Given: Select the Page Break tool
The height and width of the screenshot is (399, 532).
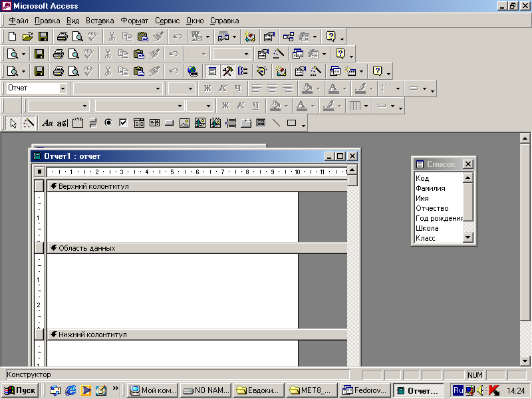Looking at the screenshot, I should (231, 123).
